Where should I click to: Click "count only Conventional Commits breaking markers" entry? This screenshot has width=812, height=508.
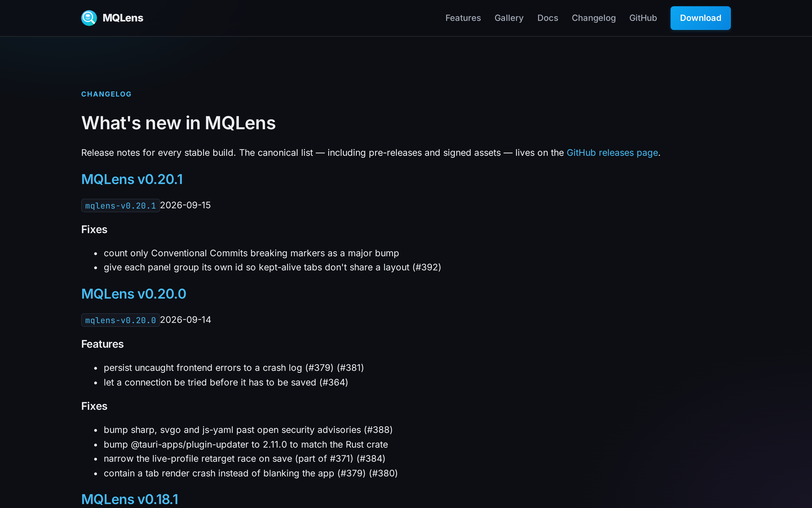pos(251,253)
